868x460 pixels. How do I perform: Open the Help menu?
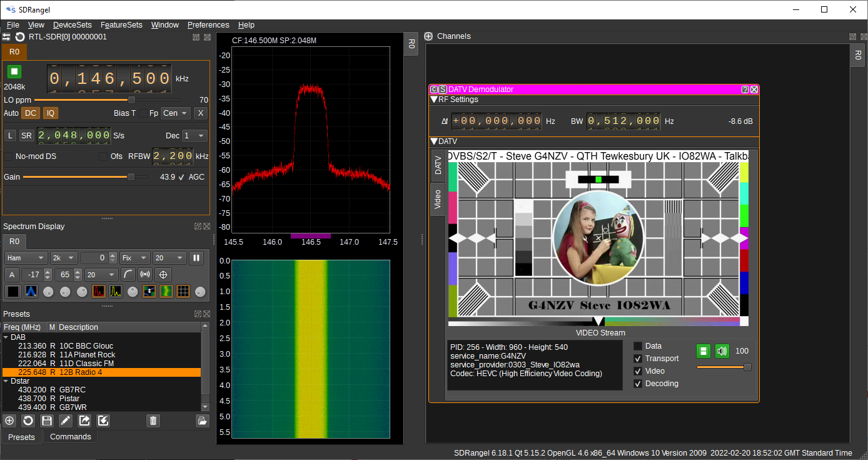tap(246, 25)
